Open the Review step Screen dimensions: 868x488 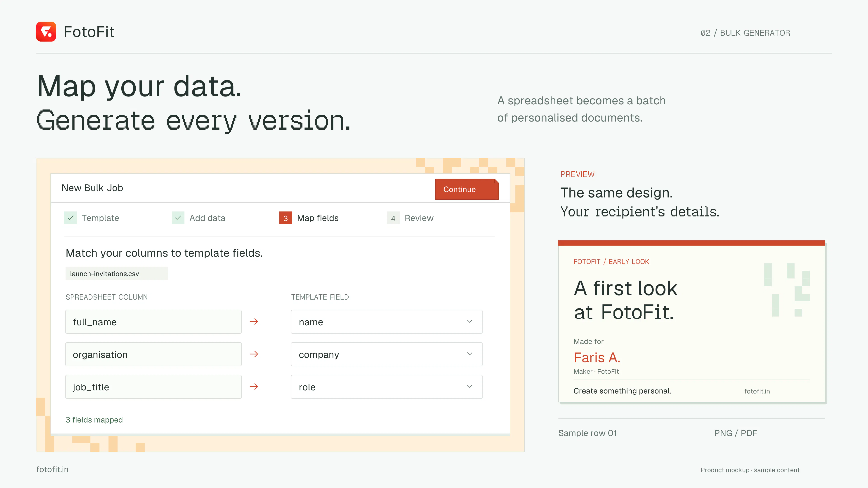tap(410, 218)
